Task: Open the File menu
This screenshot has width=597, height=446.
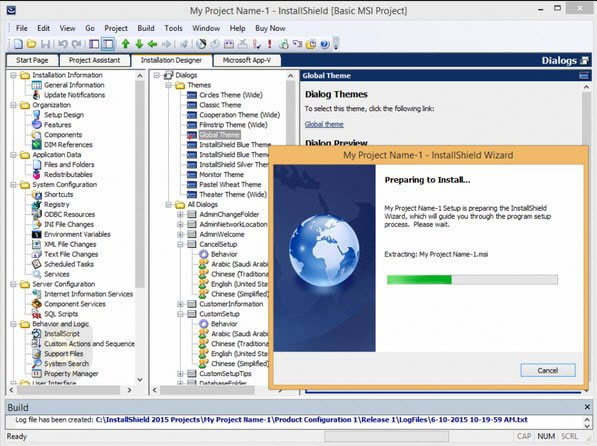Action: point(21,28)
